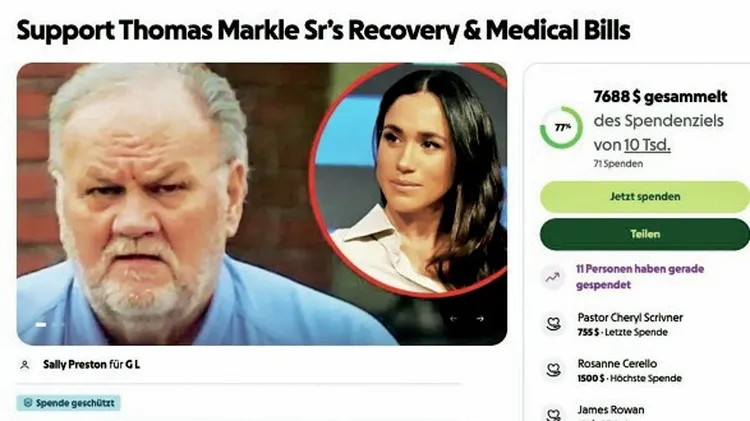Click the organizer person icon beside Sally Preston
The width and height of the screenshot is (750, 421).
25,365
